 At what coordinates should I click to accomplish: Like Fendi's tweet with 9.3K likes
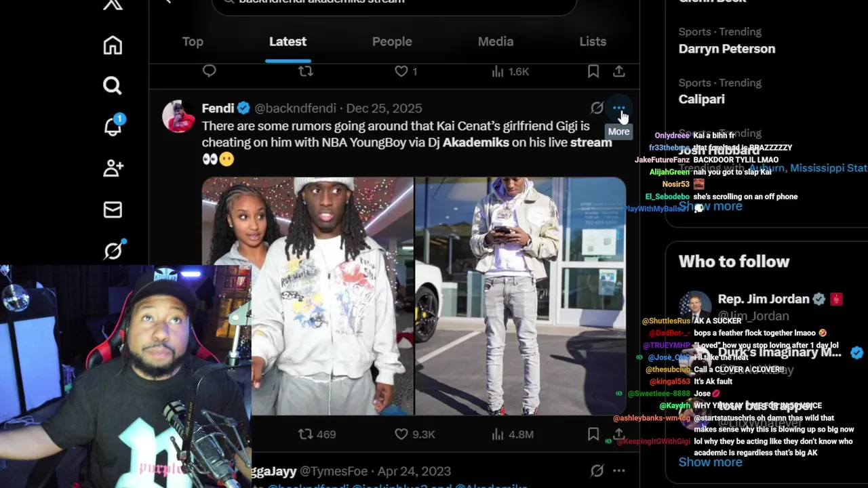pyautogui.click(x=415, y=434)
